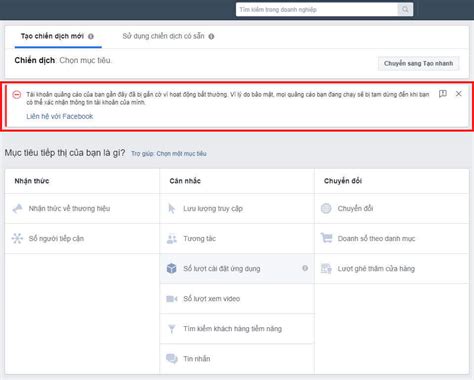Select Lưu lượng truy cập objective
This screenshot has height=380, width=474.
(237, 209)
